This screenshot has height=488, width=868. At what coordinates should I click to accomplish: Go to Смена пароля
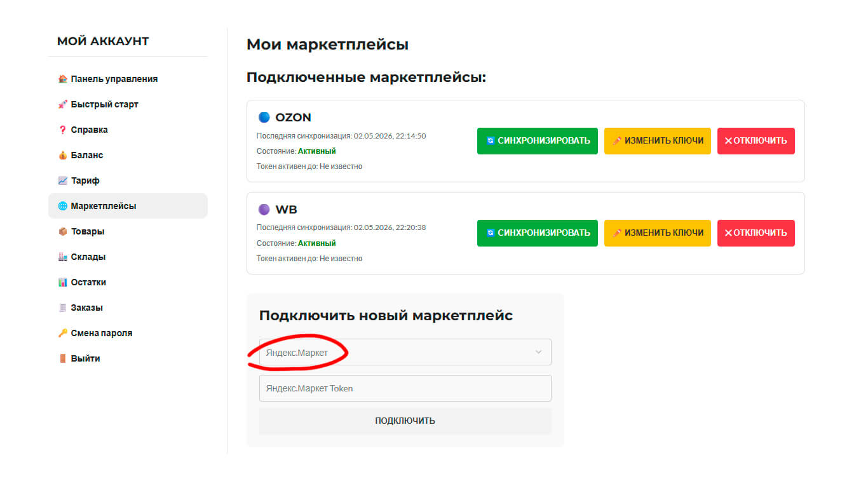click(x=128, y=333)
